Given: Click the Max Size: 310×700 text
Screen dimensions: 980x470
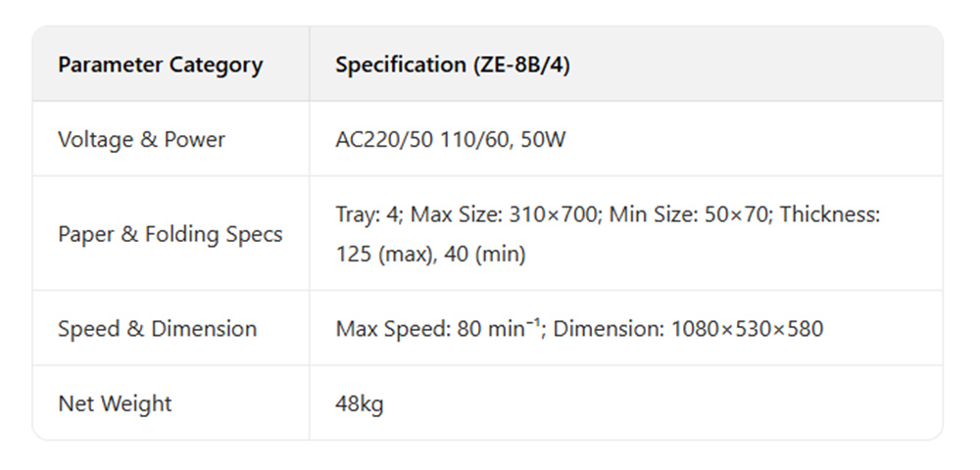Looking at the screenshot, I should pyautogui.click(x=505, y=214).
